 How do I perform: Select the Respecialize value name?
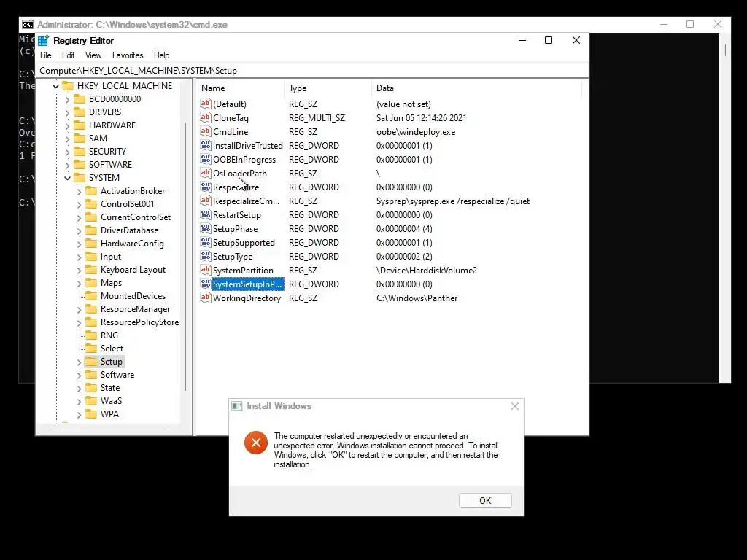[x=236, y=187]
